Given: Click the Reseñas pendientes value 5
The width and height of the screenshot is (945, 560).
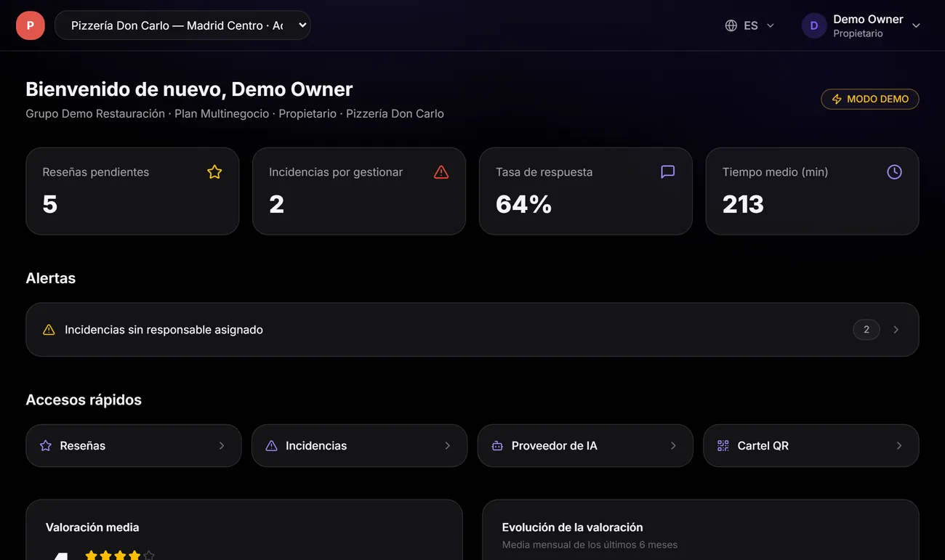Looking at the screenshot, I should point(50,205).
